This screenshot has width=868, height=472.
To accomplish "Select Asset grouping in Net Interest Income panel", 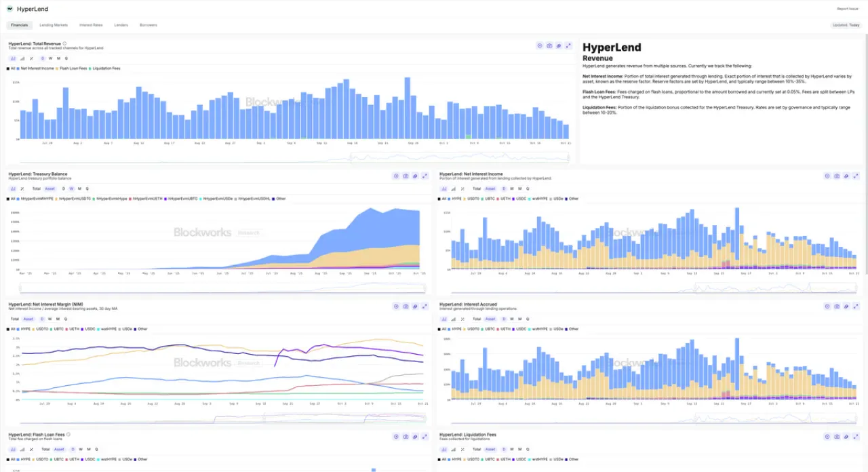I will 490,189.
